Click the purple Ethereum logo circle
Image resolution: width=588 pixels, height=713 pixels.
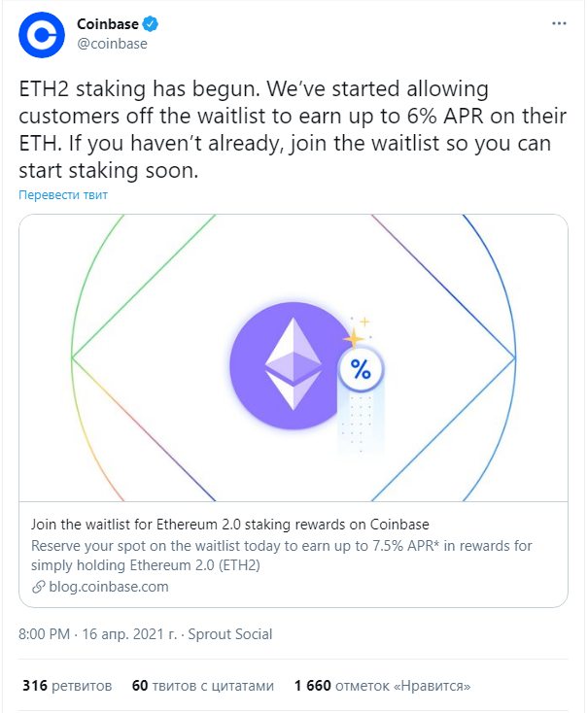pyautogui.click(x=293, y=364)
